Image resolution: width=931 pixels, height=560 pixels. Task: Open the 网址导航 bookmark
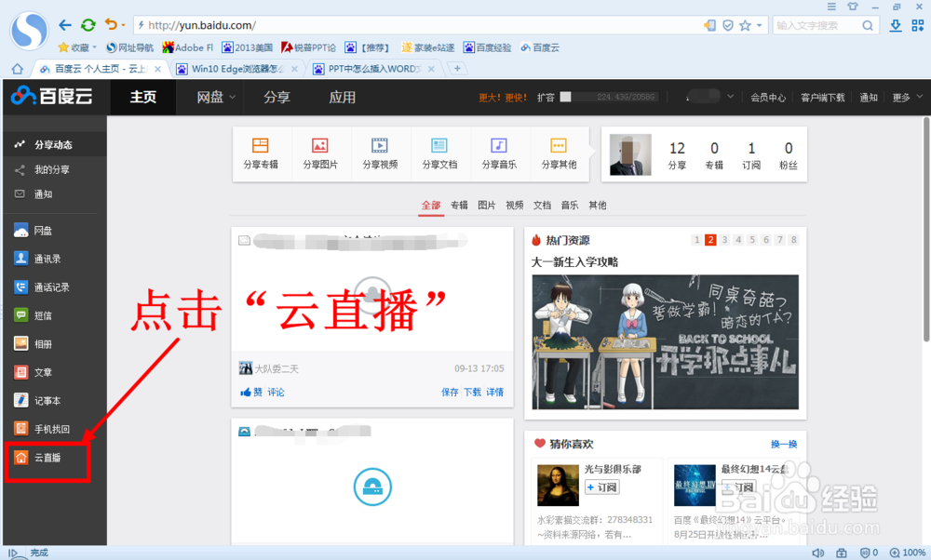coord(130,47)
